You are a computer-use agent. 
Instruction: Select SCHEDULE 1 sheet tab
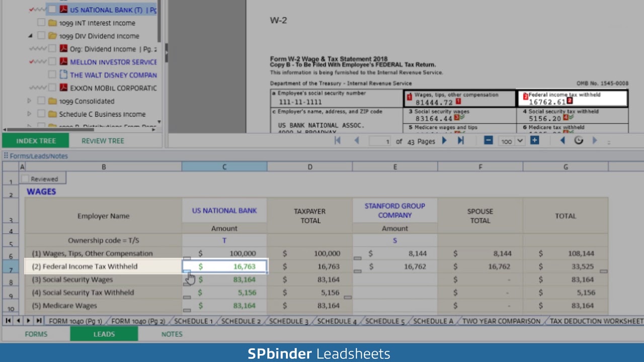[193, 321]
